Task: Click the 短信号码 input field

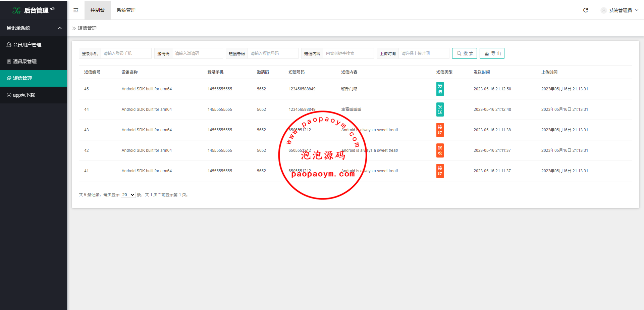Action: (273, 53)
